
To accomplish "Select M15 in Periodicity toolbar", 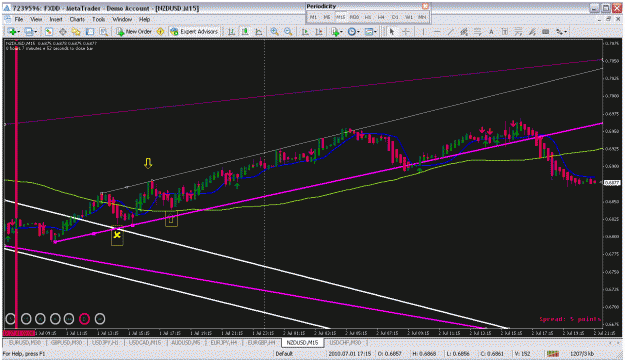I will (x=340, y=17).
